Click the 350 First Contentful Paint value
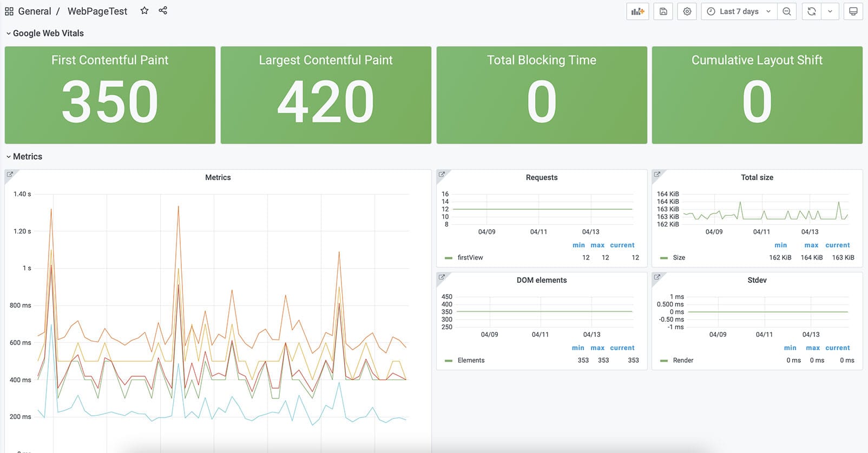The width and height of the screenshot is (868, 453). point(110,102)
